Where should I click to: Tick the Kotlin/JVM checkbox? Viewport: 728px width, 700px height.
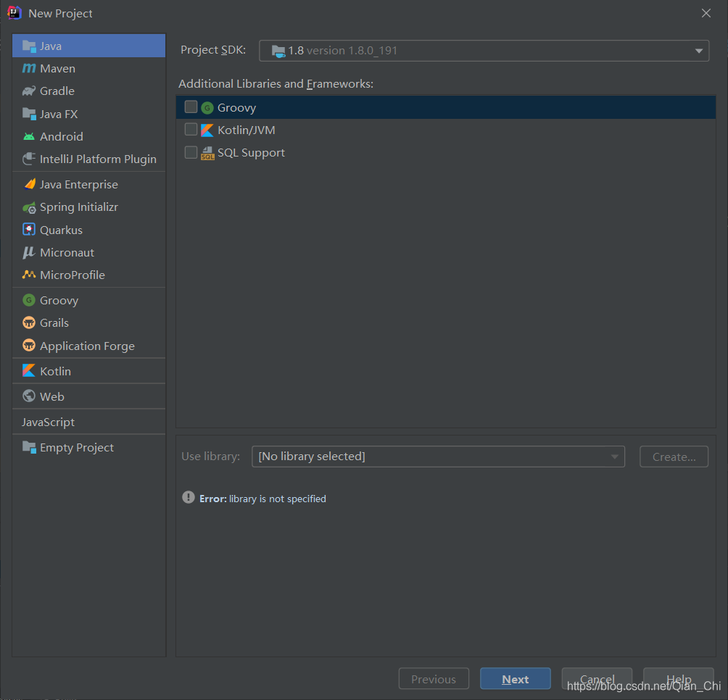tap(191, 130)
